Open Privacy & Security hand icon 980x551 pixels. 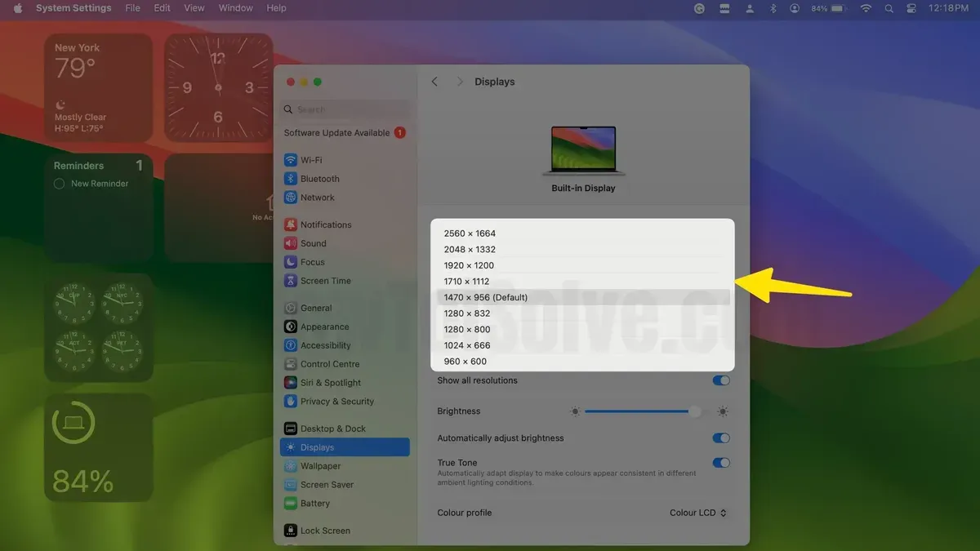pos(290,402)
